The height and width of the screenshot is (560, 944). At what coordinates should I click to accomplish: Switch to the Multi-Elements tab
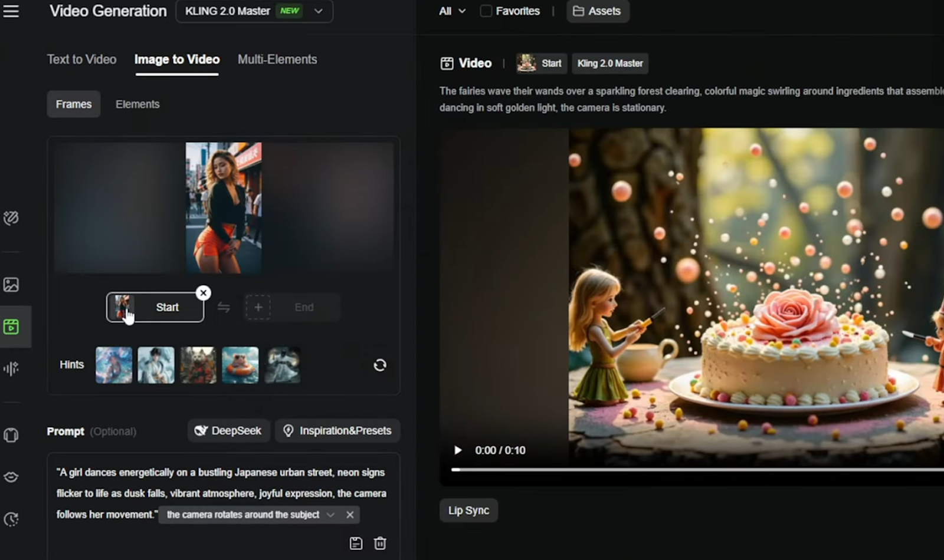[x=277, y=60]
